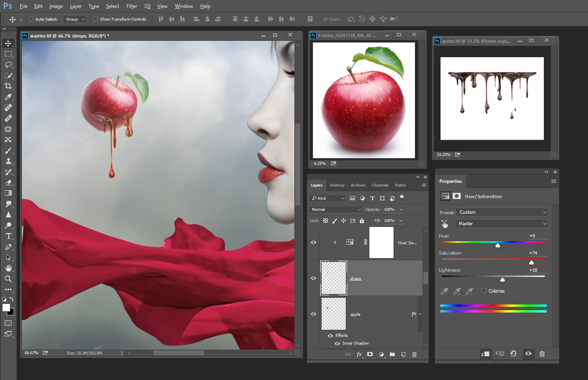Screen dimensions: 588x380
Task: Expand the Master channel dropdown
Action: pyautogui.click(x=502, y=224)
